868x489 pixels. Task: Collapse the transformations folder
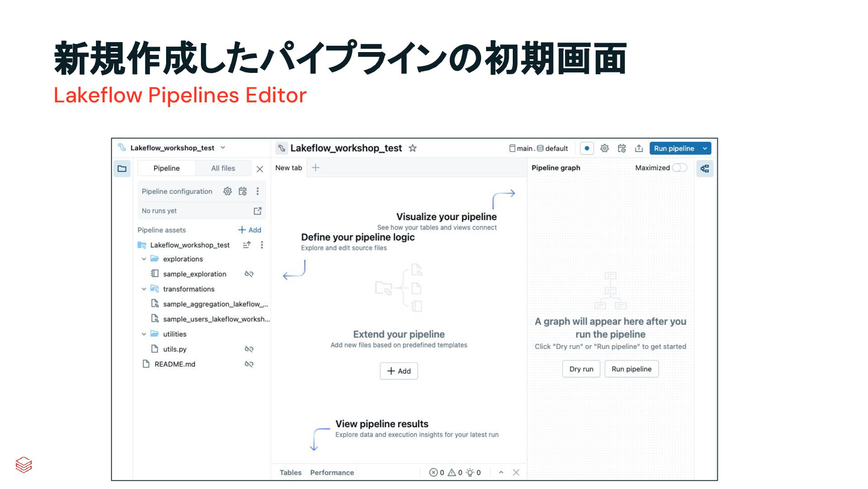pos(144,289)
